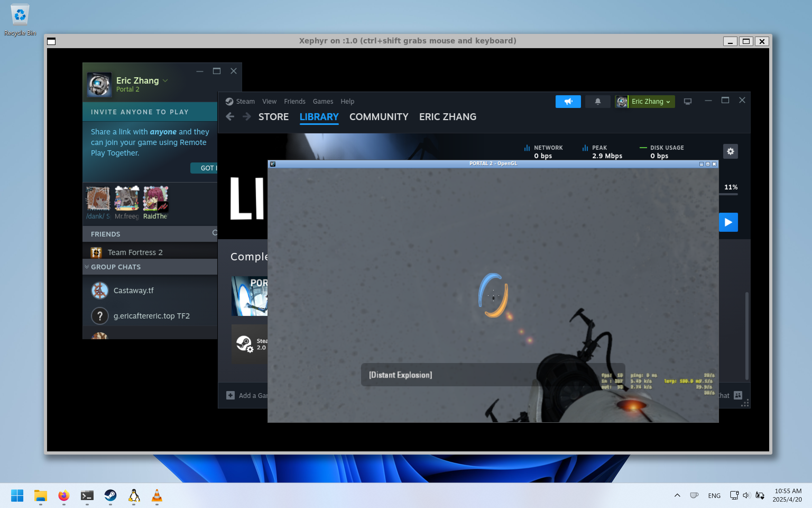Search friends with magnifier icon

tap(215, 233)
